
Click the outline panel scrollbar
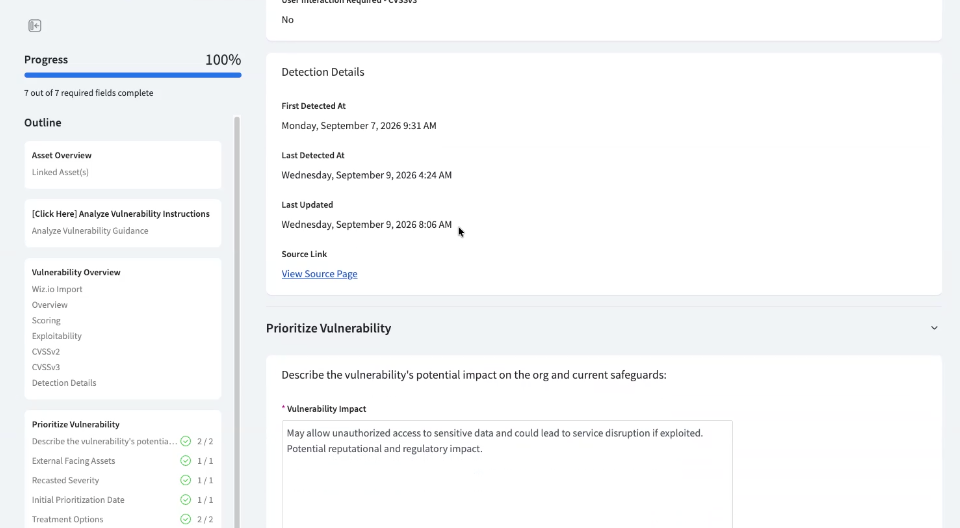pos(237,322)
